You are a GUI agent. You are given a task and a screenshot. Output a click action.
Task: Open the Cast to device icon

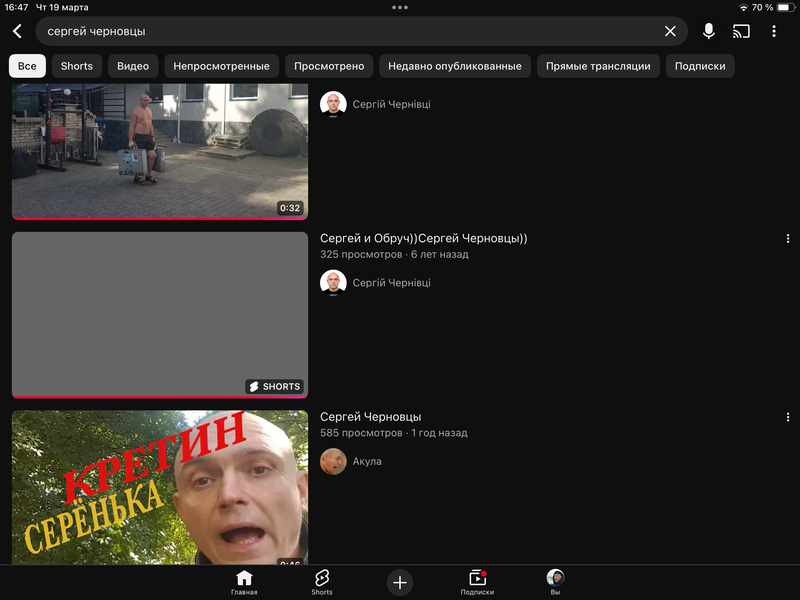pyautogui.click(x=741, y=31)
